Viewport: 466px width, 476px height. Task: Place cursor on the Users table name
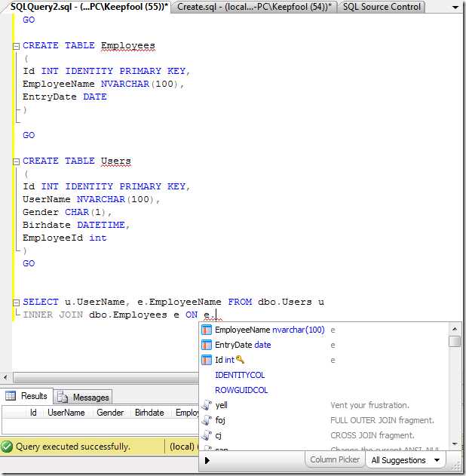116,161
